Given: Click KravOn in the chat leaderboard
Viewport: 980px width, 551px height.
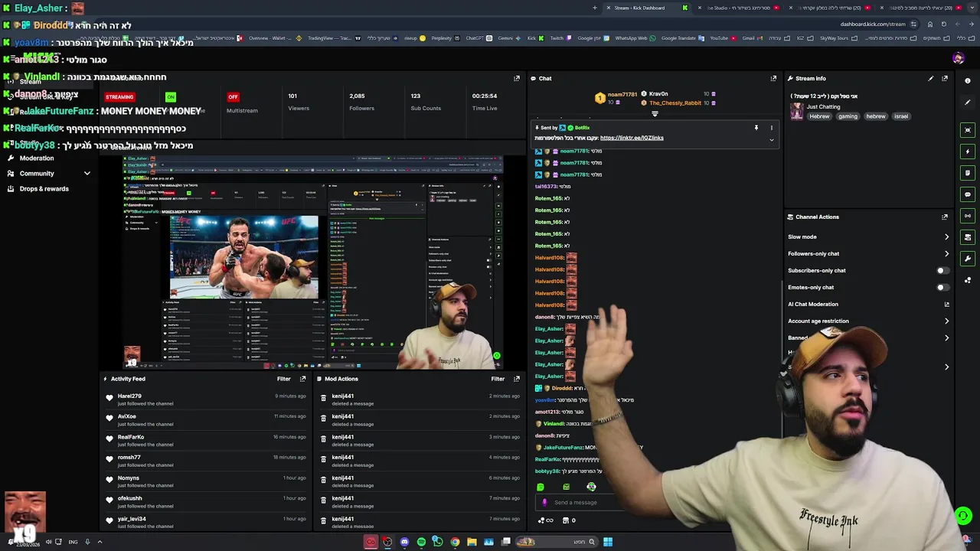Looking at the screenshot, I should tap(658, 94).
